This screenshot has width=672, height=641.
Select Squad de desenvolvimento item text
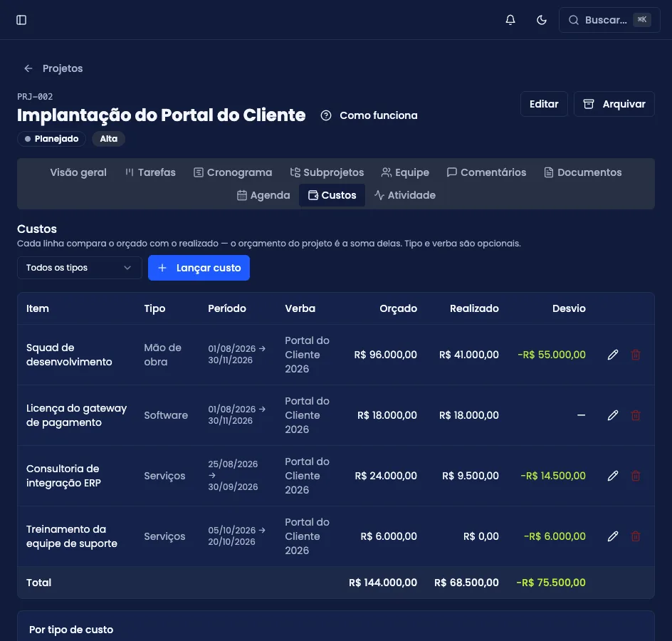69,355
